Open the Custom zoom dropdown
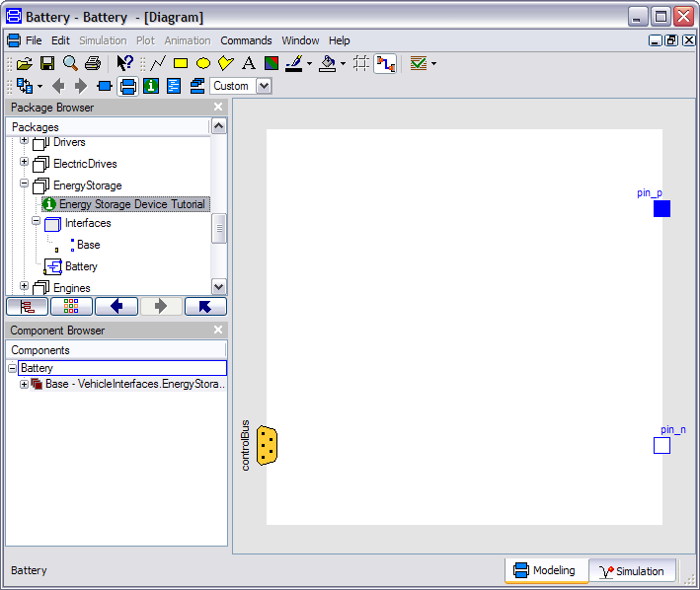This screenshot has width=700, height=590. pos(264,86)
